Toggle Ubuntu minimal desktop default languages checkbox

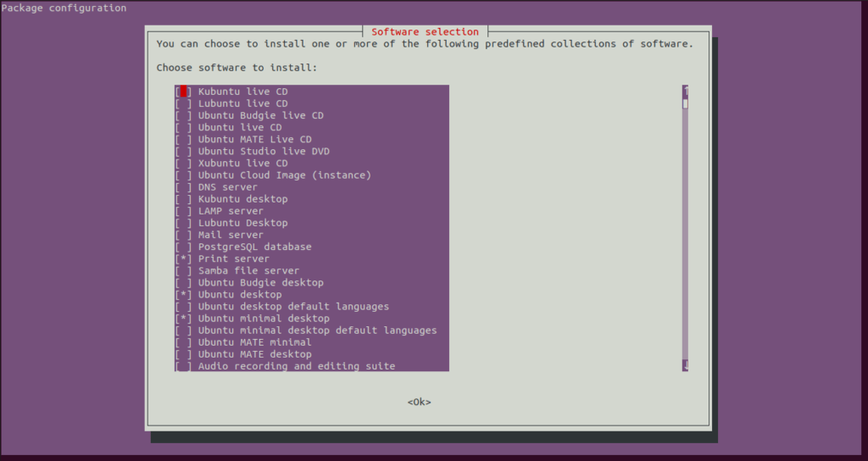183,330
